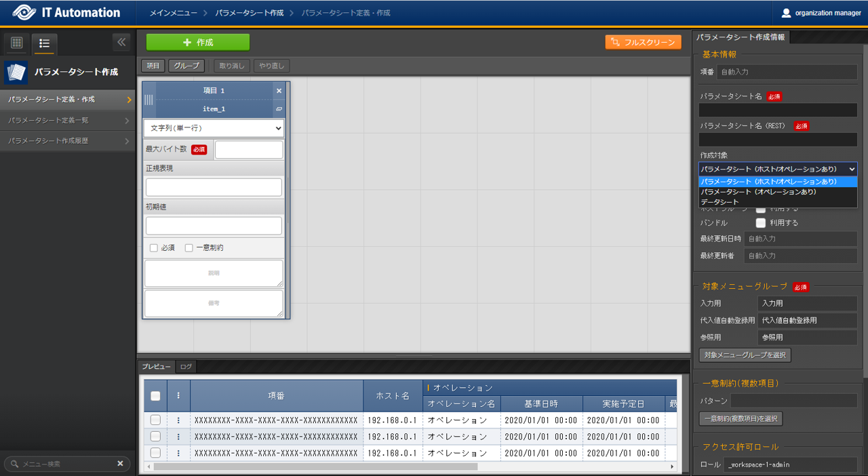Select list view icon in sidebar
The width and height of the screenshot is (868, 476).
pyautogui.click(x=45, y=43)
